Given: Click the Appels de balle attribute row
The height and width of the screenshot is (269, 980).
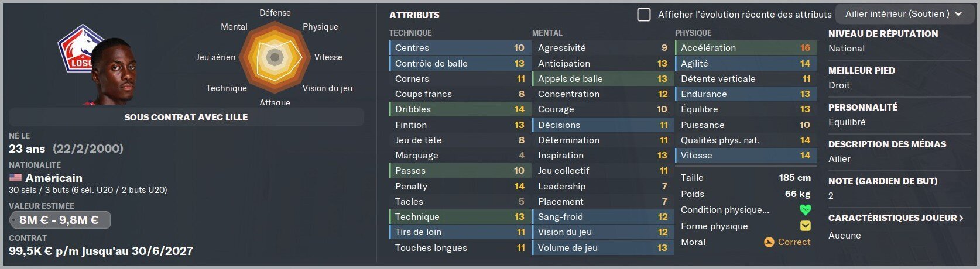Looking at the screenshot, I should (602, 78).
